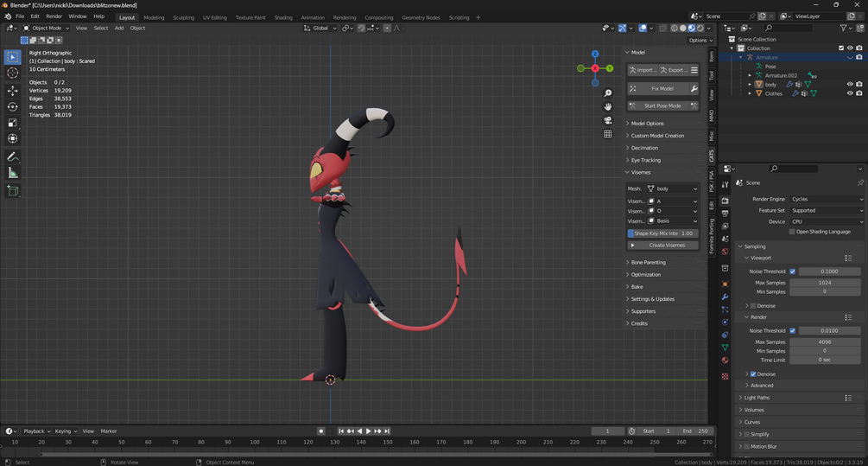Click the Fix Model button
Viewport: 868px width, 466px height.
point(658,89)
